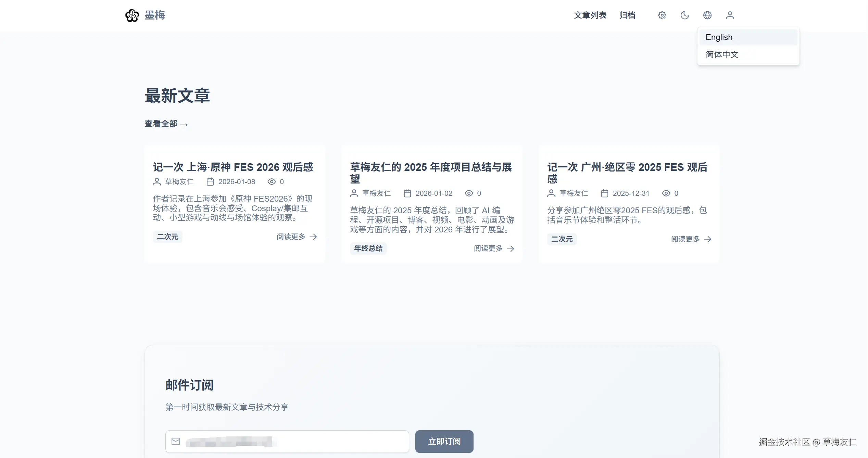Select the 年终总结 category tag
The height and width of the screenshot is (458, 868).
(368, 249)
